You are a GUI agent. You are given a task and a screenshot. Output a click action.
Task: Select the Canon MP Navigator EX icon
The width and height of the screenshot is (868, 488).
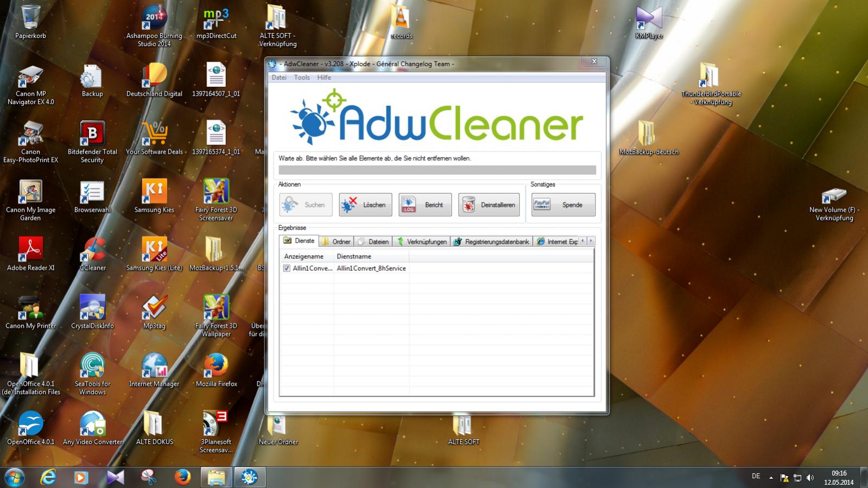30,84
